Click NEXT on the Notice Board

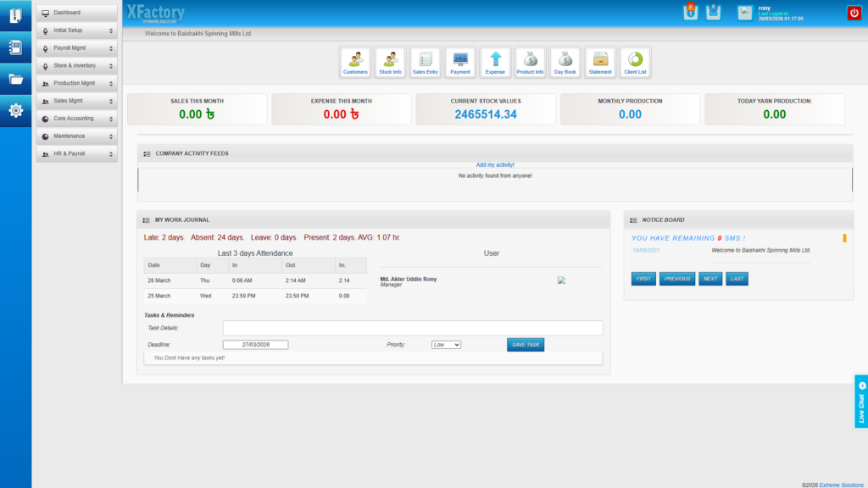[x=709, y=278]
